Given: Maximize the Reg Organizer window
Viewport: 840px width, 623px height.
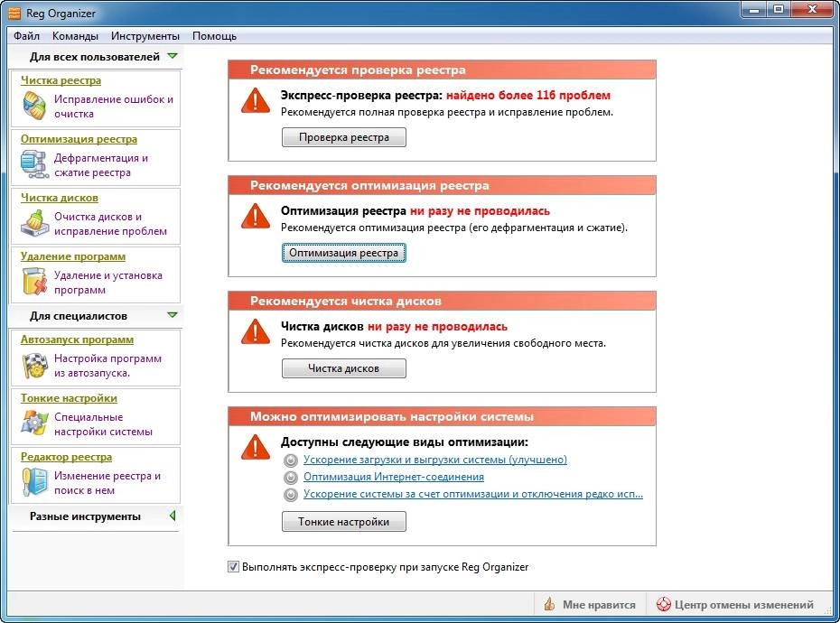Looking at the screenshot, I should (779, 10).
